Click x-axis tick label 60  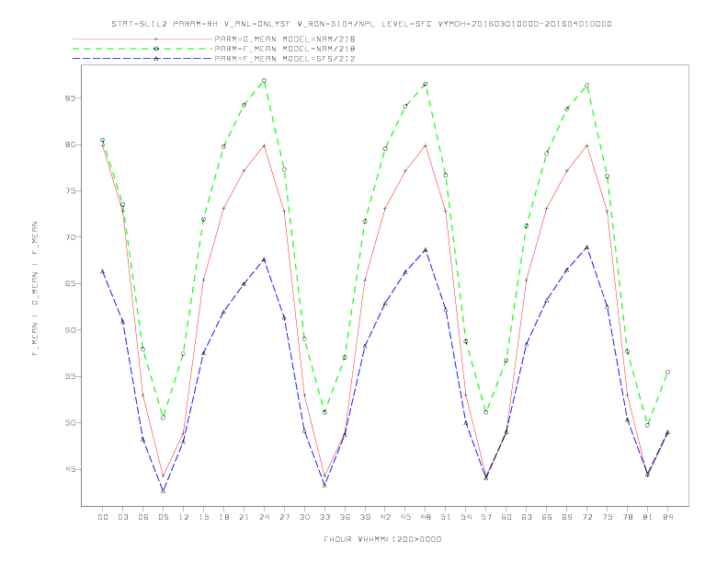tap(506, 517)
